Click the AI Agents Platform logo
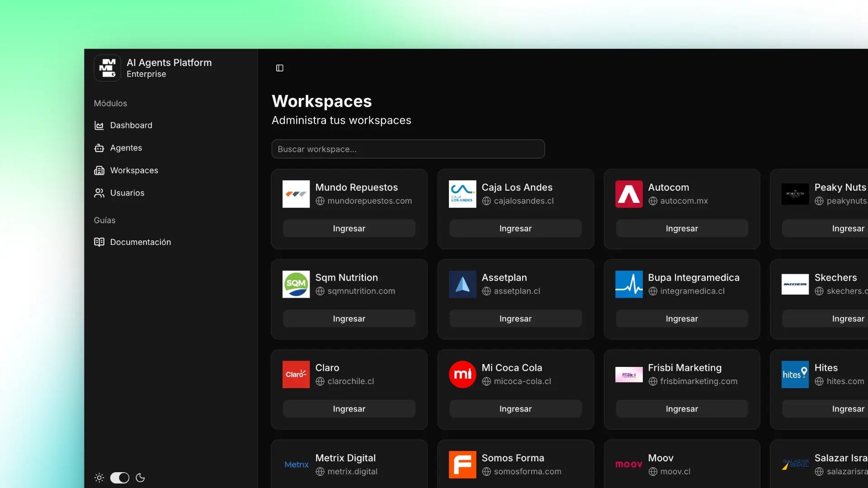868x488 pixels. 107,68
